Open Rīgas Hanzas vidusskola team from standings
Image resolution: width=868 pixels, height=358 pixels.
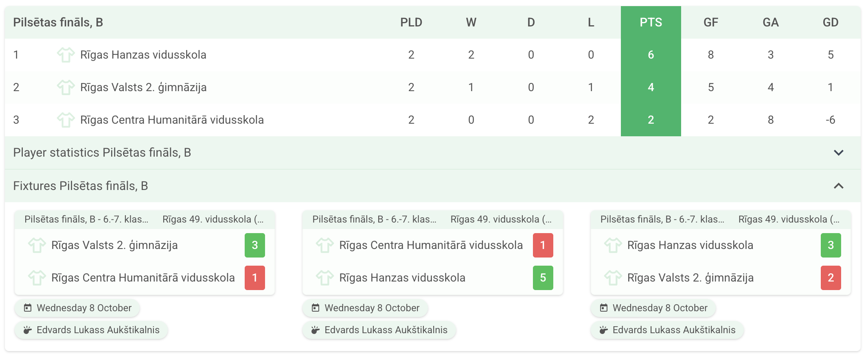(x=143, y=55)
